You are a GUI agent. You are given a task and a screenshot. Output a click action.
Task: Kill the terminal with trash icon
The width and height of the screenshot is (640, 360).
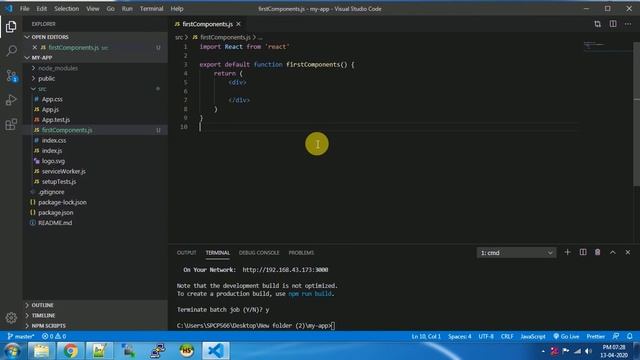click(598, 252)
